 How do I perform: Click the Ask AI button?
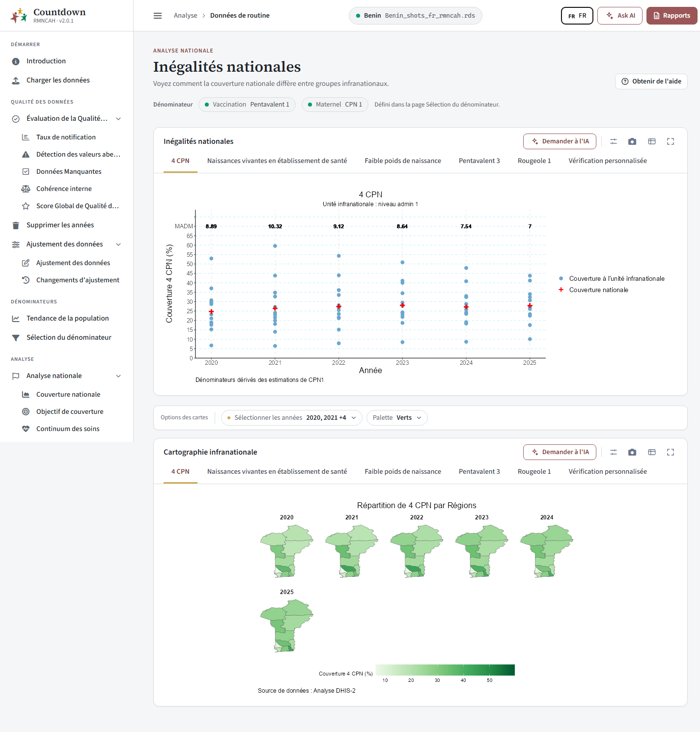[x=621, y=16]
